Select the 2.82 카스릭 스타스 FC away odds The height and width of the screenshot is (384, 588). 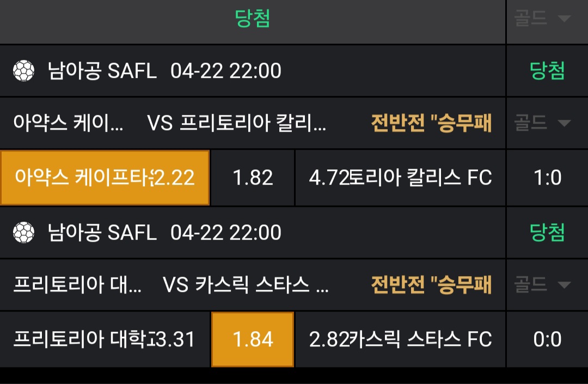[x=400, y=339]
